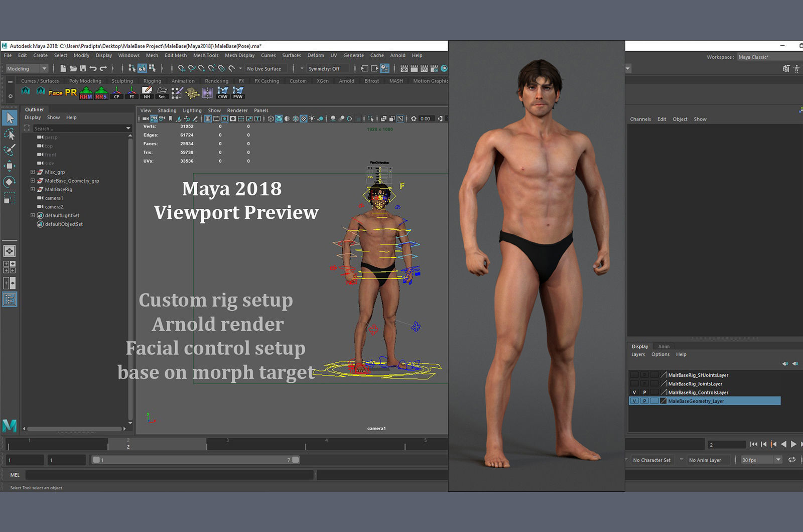Activate the Move tool in toolbox
Viewport: 803px width, 532px height.
coord(10,166)
